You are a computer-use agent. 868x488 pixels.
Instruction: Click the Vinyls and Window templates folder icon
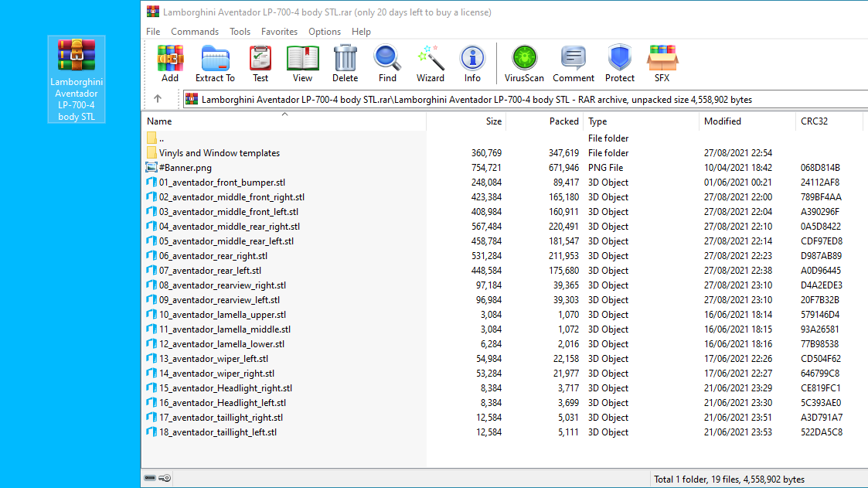tap(151, 152)
